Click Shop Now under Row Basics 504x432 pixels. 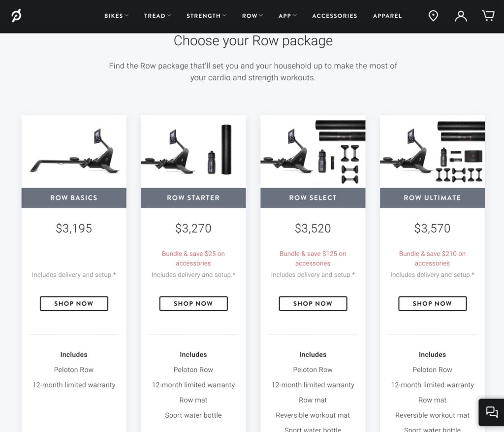coord(74,303)
